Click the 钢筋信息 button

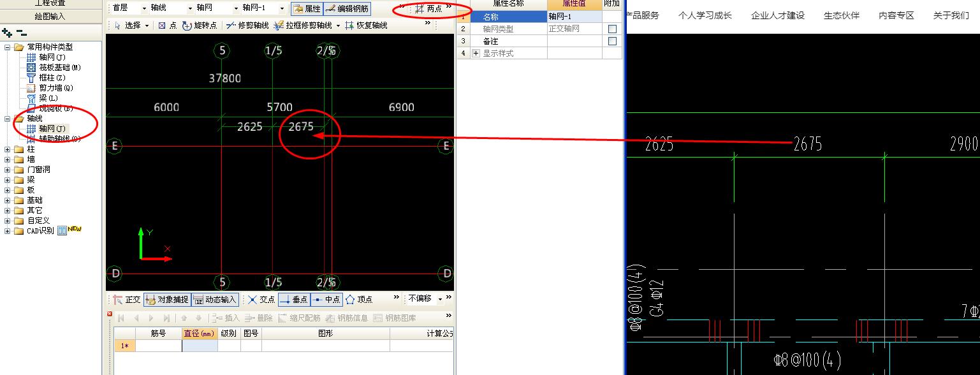pos(347,318)
